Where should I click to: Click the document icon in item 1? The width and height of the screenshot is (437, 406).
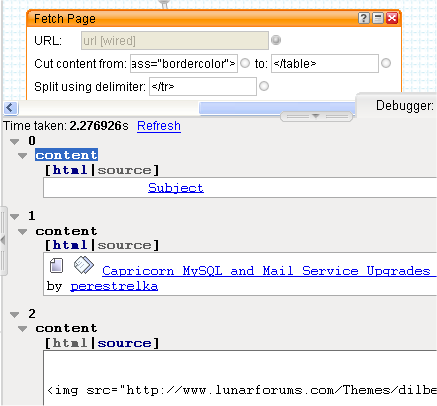[56, 266]
